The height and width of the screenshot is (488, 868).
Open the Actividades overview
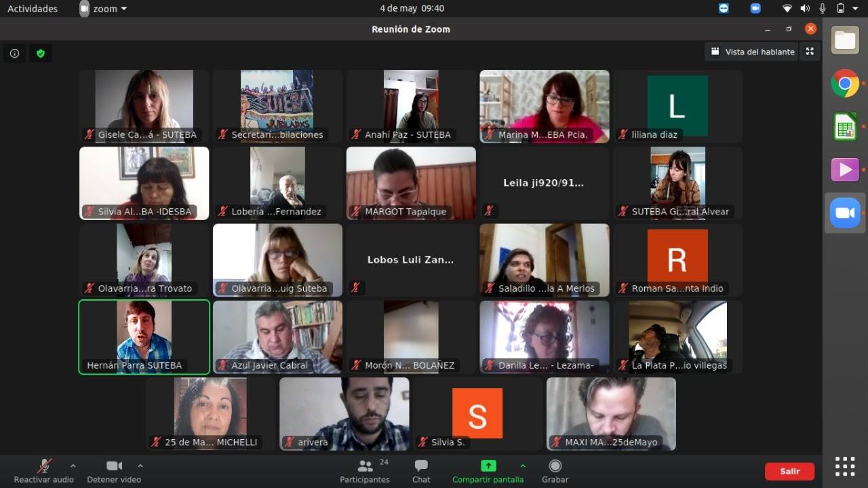pos(33,9)
